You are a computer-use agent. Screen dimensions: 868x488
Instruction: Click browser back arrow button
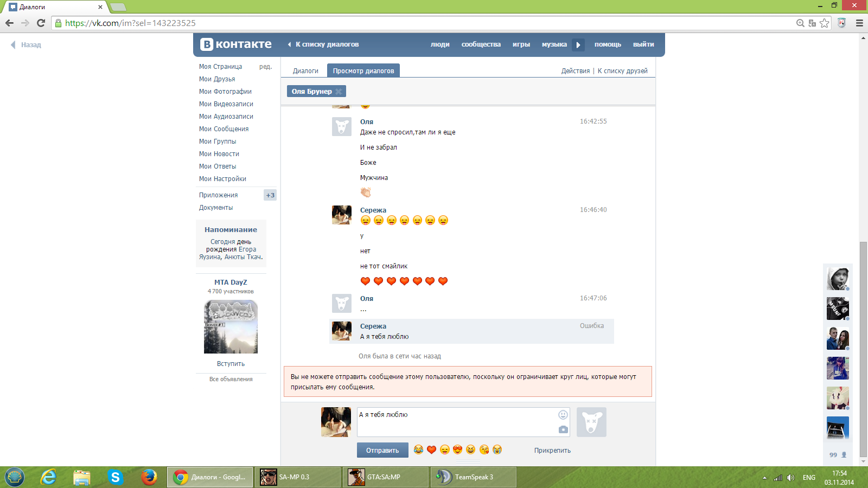click(9, 23)
